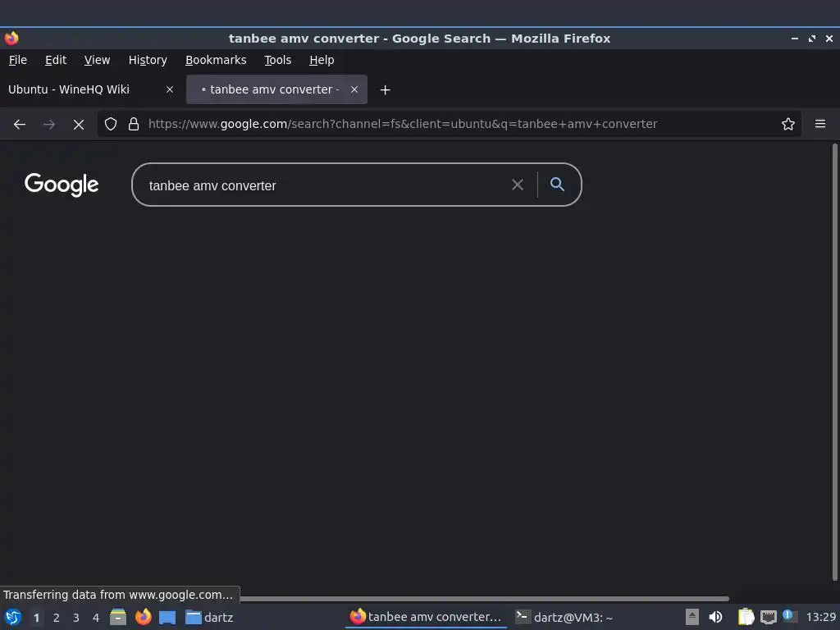Open the File menu
The width and height of the screenshot is (840, 630).
[18, 60]
